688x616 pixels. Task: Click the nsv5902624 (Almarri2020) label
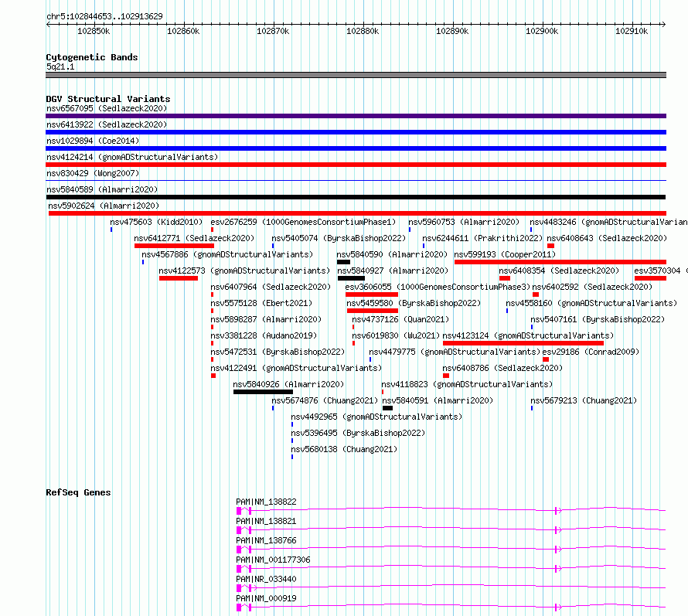click(x=104, y=206)
